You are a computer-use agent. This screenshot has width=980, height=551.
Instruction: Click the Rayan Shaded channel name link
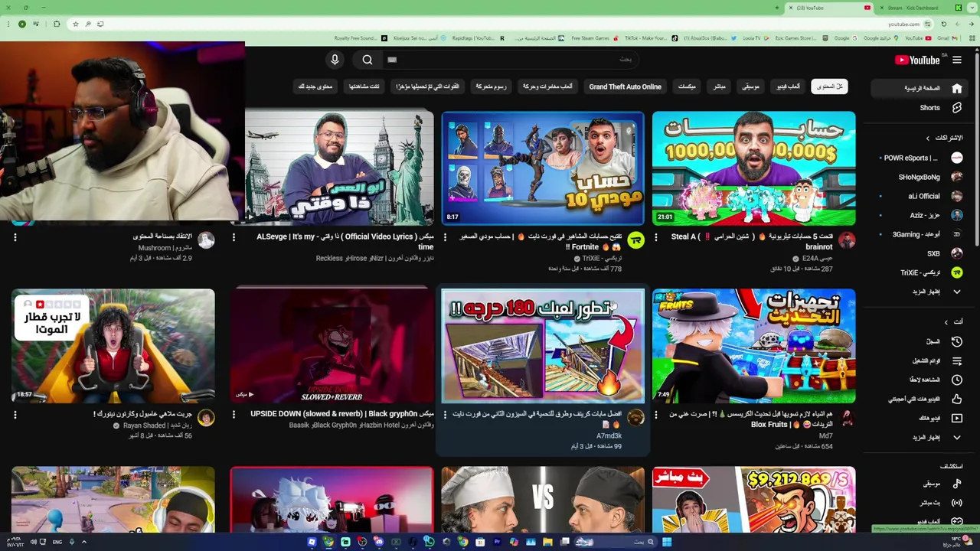144,425
